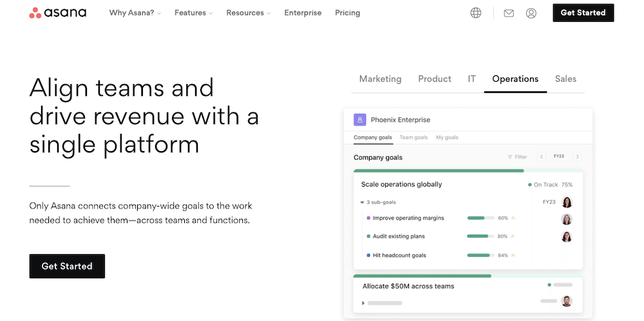Screen dimensions: 644x321
Task: Open the user account icon
Action: click(531, 13)
